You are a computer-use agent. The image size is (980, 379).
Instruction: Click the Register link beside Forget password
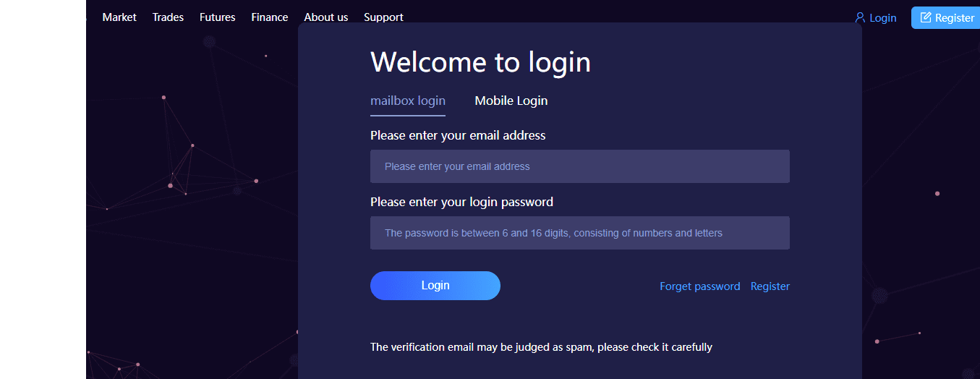pyautogui.click(x=770, y=286)
